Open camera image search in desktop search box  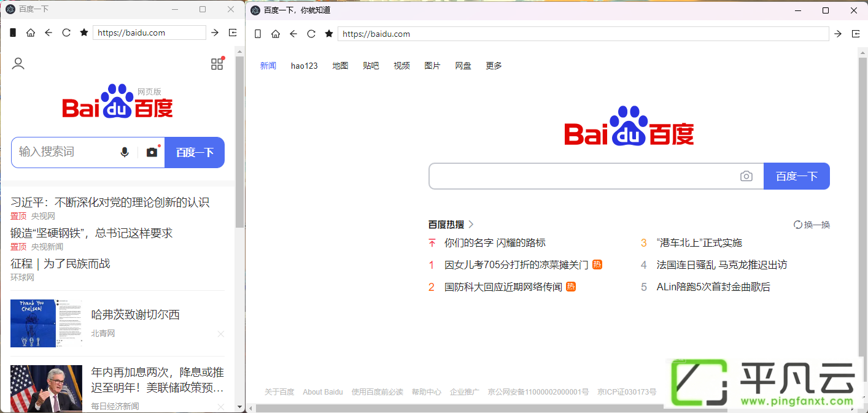pos(746,176)
